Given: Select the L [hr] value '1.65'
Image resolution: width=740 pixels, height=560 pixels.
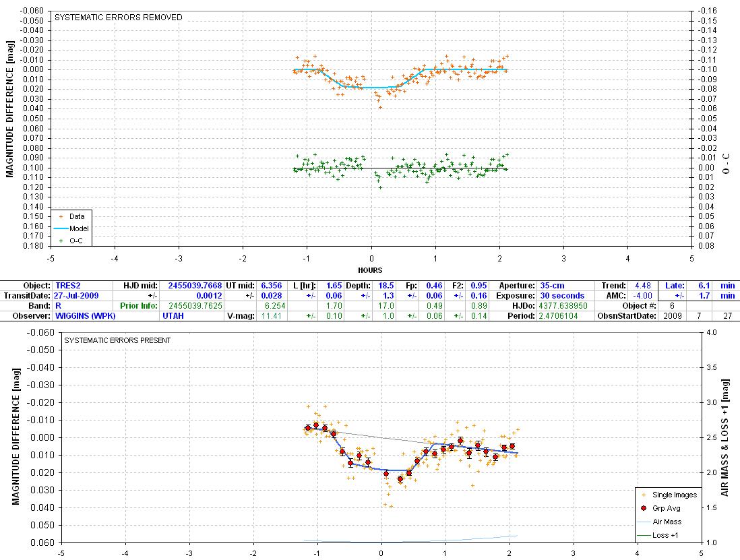Looking at the screenshot, I should pos(334,286).
